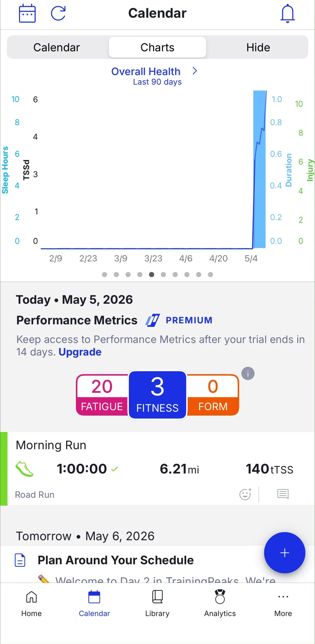Image resolution: width=315 pixels, height=644 pixels.
Task: Add a feeling with smiley icon
Action: (245, 494)
